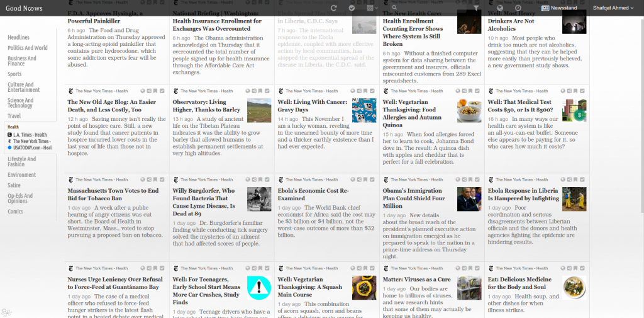Mark 'That Medical Test Costs $50' as read

click(582, 91)
